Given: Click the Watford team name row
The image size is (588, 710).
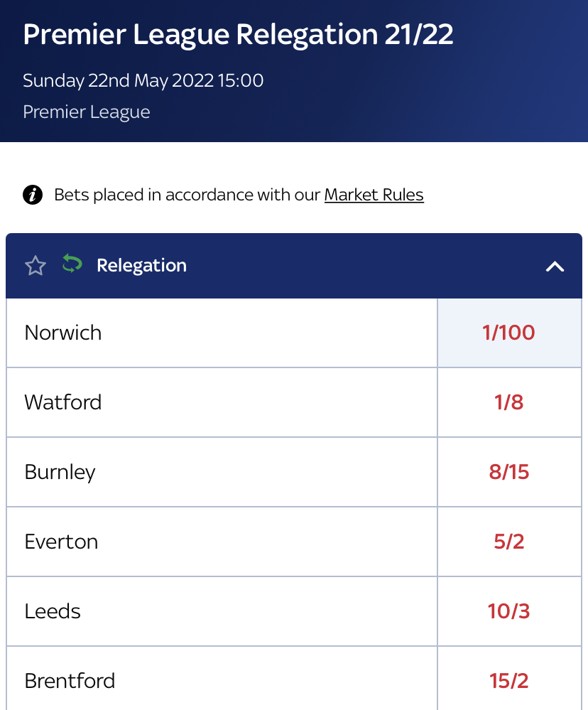Looking at the screenshot, I should (222, 402).
